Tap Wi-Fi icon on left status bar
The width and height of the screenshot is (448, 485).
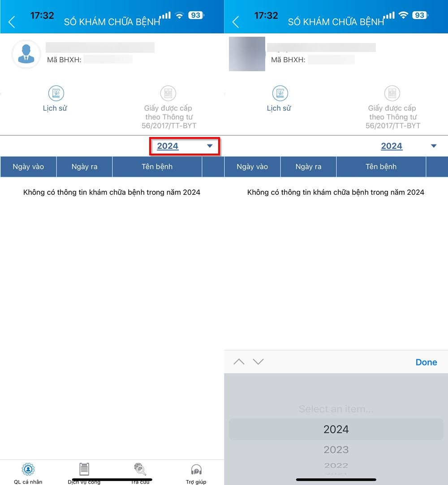(x=180, y=15)
